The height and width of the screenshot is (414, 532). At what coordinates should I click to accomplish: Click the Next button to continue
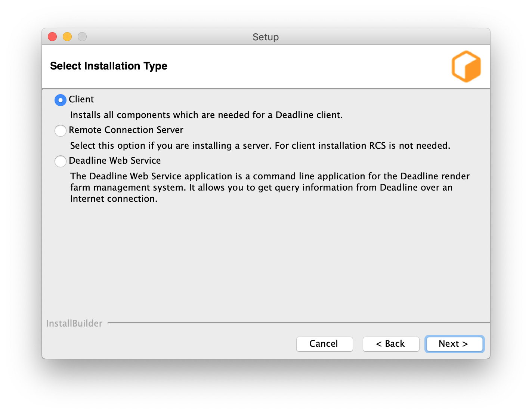pyautogui.click(x=454, y=344)
